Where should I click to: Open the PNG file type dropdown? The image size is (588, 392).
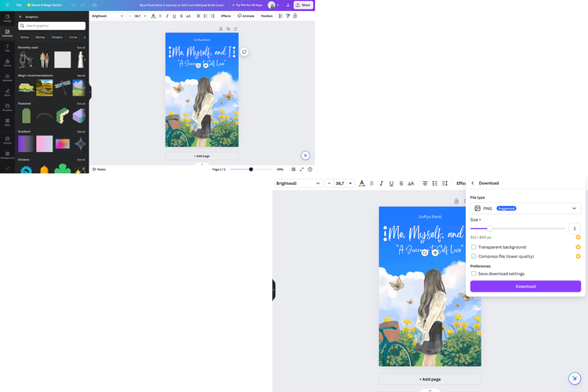tap(525, 209)
